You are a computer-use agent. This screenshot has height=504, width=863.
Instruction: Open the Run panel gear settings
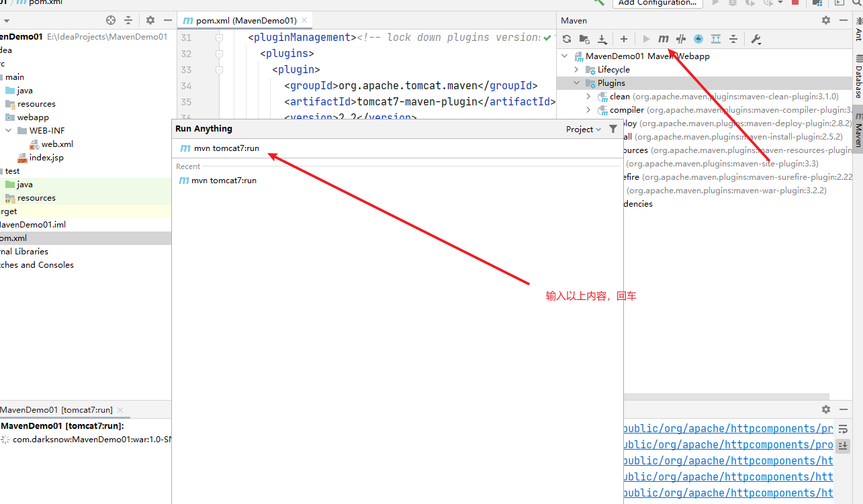coord(826,409)
